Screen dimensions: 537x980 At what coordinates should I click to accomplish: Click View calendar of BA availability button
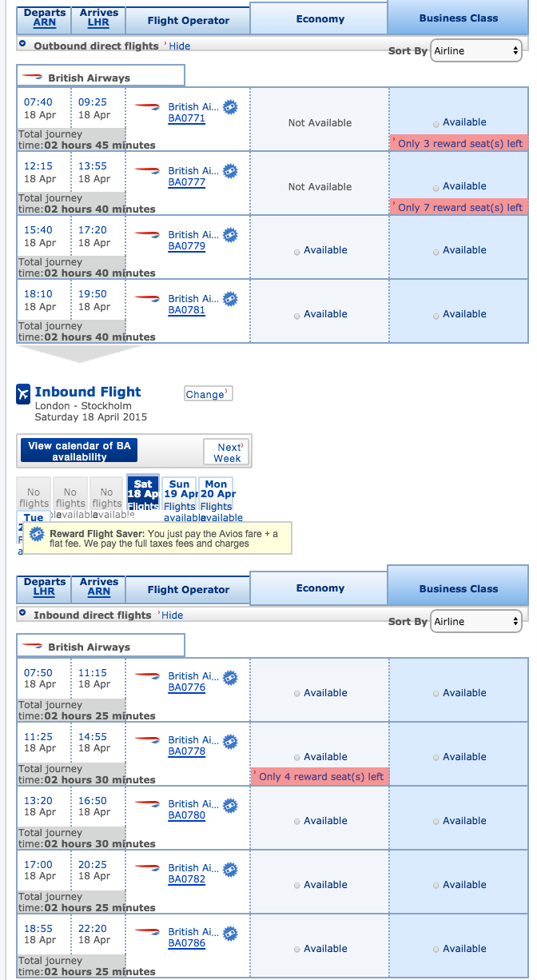(79, 451)
